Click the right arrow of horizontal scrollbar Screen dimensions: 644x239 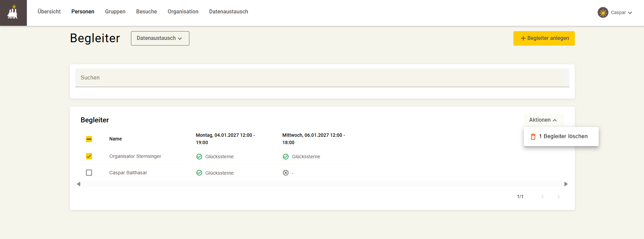click(x=566, y=184)
